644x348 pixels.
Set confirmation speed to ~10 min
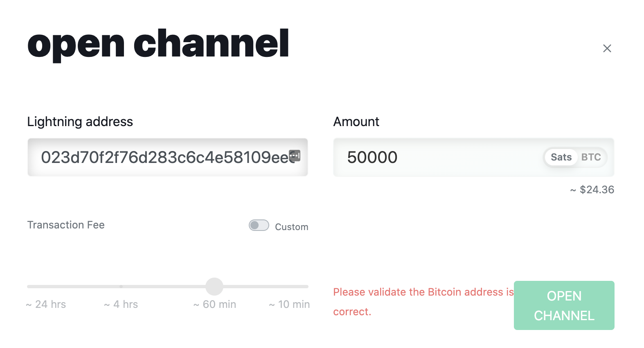(290, 304)
